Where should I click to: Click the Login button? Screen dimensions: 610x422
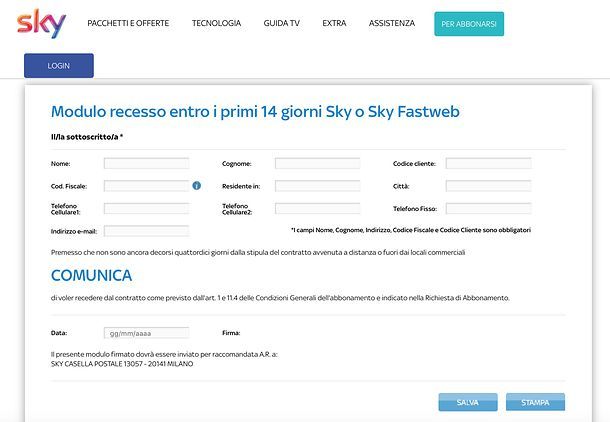point(59,65)
